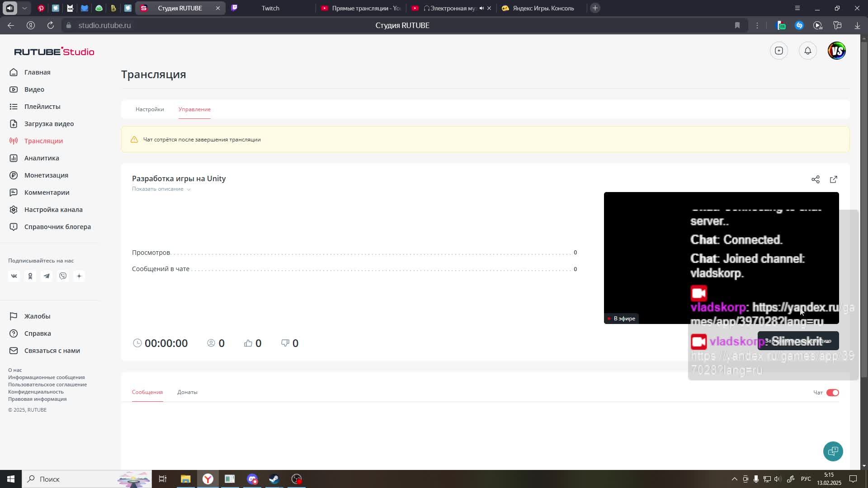868x488 pixels.
Task: Click the notification bell icon
Action: tap(808, 51)
